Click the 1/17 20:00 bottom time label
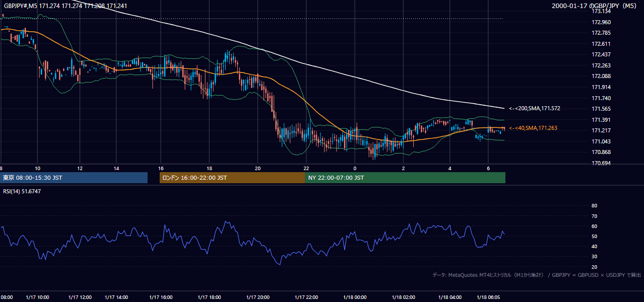This screenshot has height=302, width=644. coord(259,297)
